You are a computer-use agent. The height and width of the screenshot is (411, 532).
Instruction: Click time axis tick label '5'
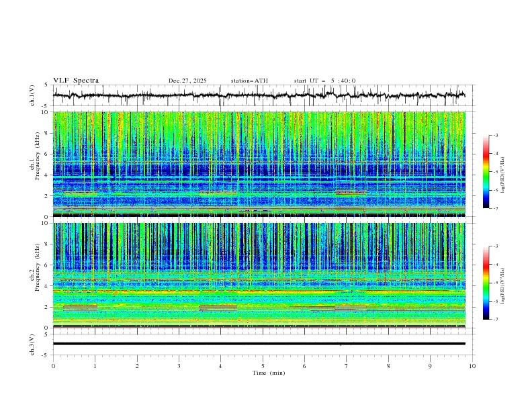tap(263, 366)
